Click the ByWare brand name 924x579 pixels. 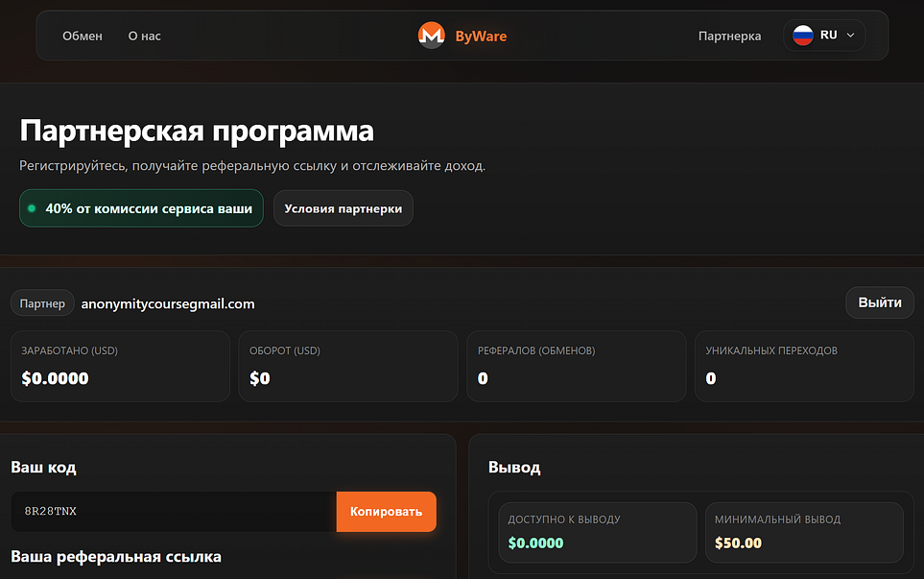pyautogui.click(x=481, y=36)
